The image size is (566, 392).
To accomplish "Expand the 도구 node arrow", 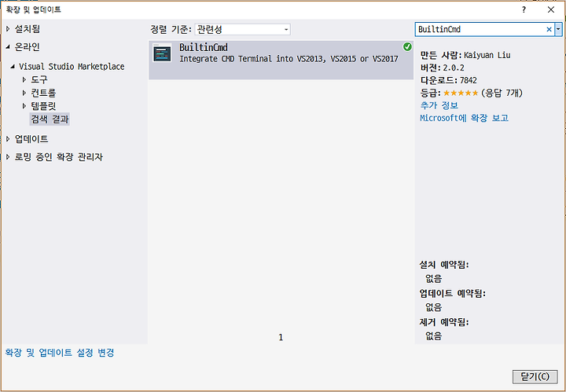I will pyautogui.click(x=24, y=79).
